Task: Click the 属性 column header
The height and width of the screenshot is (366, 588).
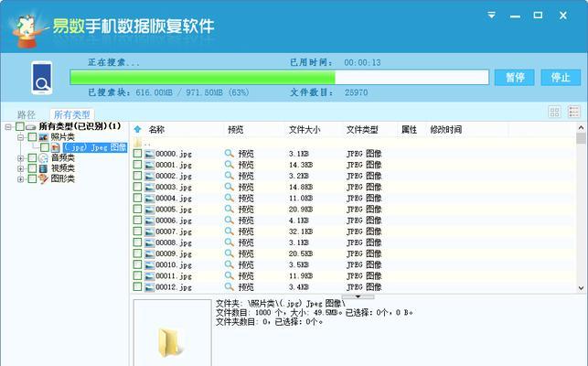Action: pyautogui.click(x=409, y=130)
